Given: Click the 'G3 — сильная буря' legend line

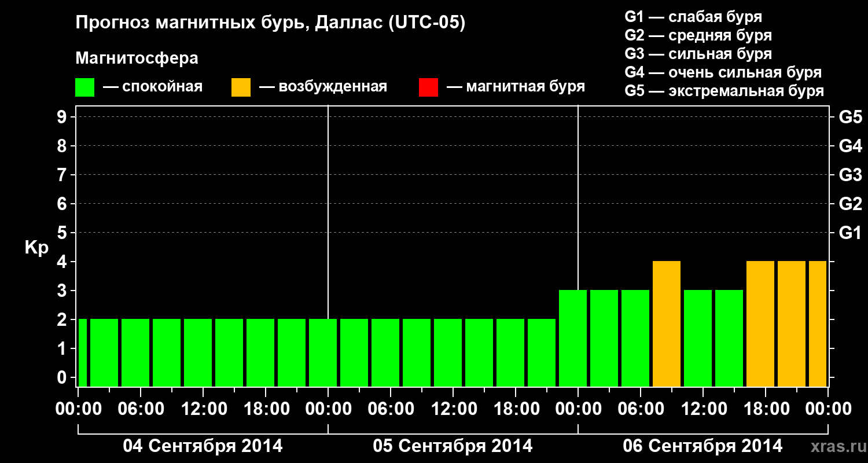Looking at the screenshot, I should coord(698,54).
